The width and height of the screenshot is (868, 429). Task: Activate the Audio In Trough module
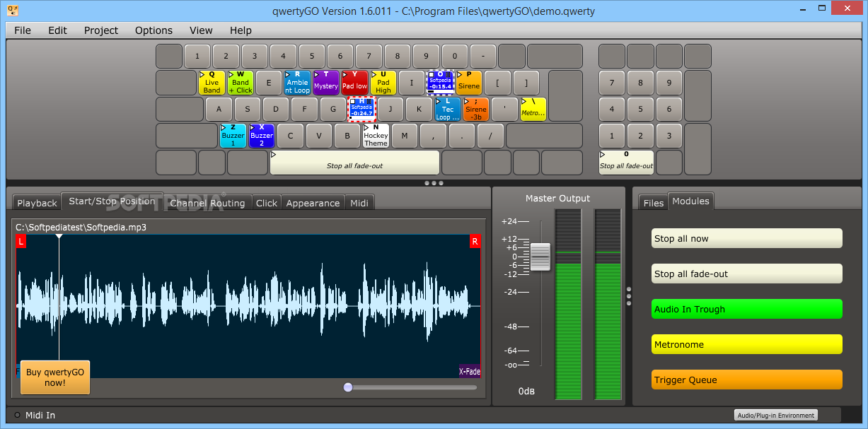pyautogui.click(x=747, y=309)
